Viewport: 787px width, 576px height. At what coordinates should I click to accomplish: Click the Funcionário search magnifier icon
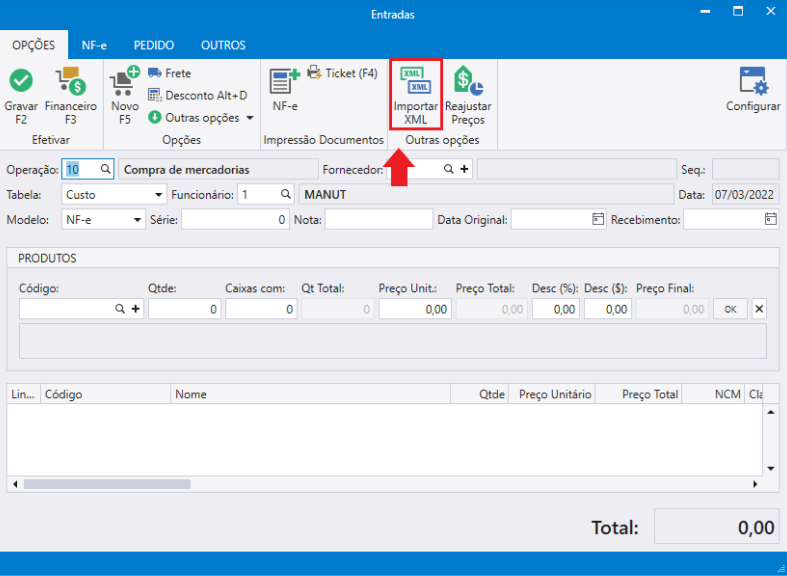tap(286, 194)
